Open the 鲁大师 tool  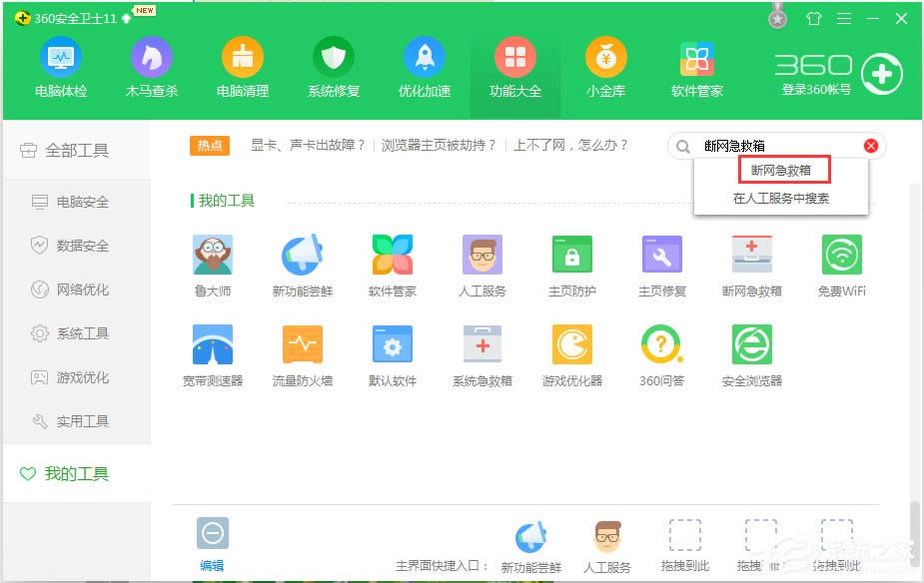point(213,263)
